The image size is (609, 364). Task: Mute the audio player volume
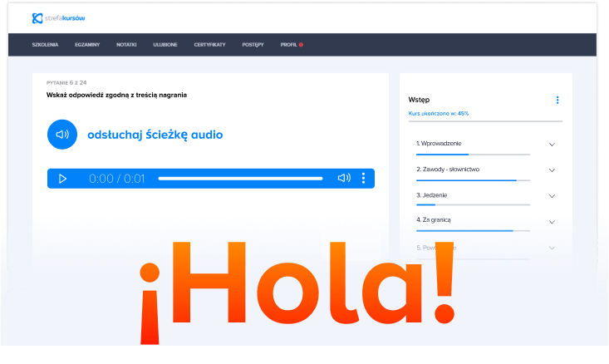[343, 179]
